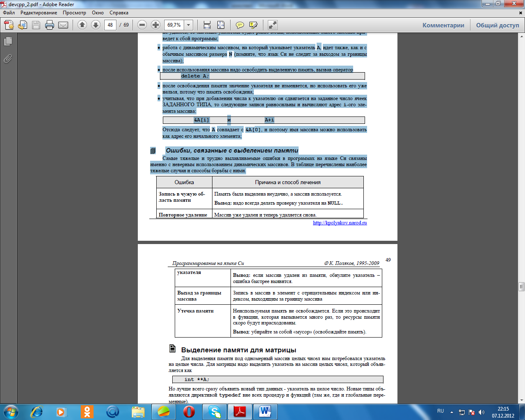Click the heading «Выделение памяти для матрицы»
Viewport: 525px width, 420px height.
click(239, 350)
